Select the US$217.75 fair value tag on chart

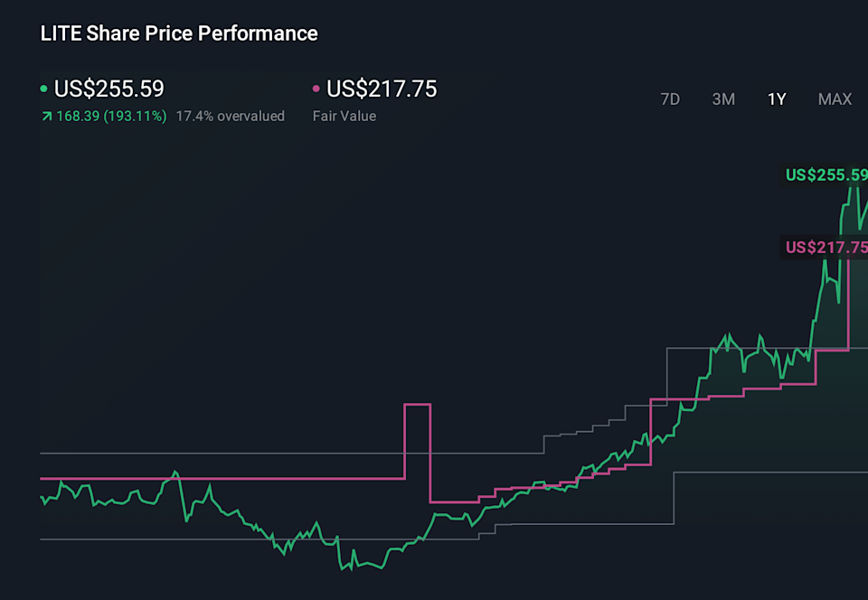pos(825,247)
